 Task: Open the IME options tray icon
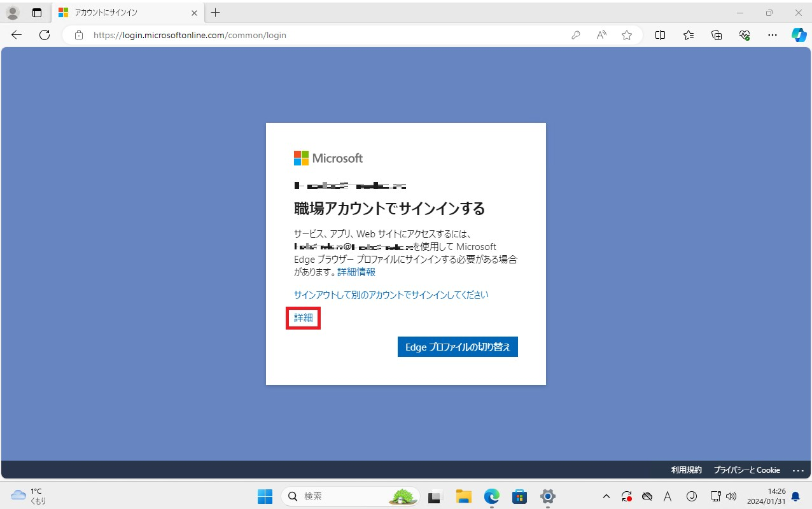click(x=692, y=496)
